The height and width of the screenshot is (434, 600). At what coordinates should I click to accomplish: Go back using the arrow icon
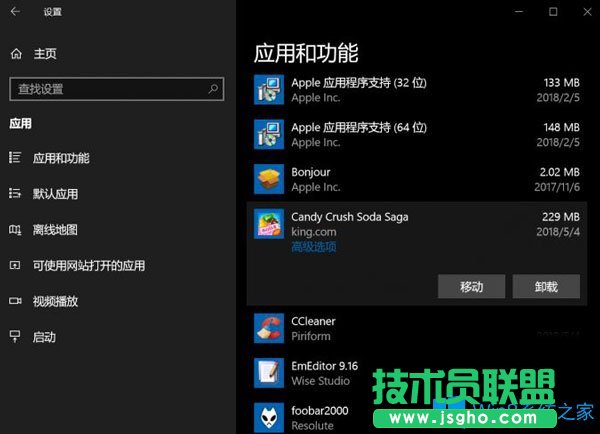click(x=15, y=11)
